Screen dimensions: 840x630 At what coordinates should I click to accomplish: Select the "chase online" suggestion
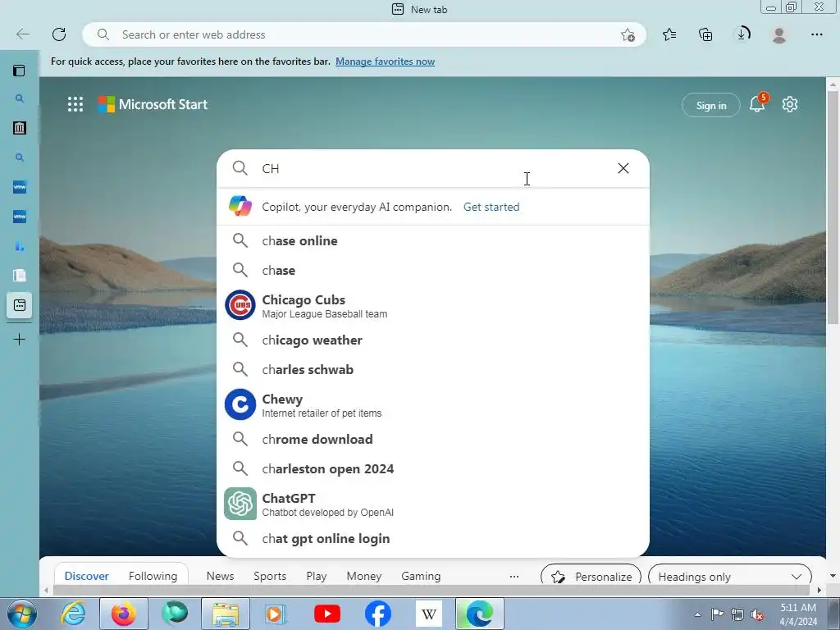pyautogui.click(x=433, y=240)
